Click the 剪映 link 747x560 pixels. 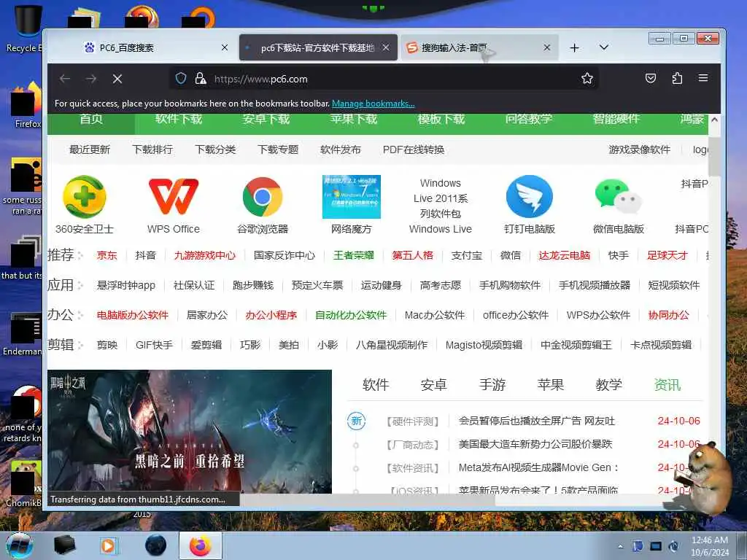point(107,345)
